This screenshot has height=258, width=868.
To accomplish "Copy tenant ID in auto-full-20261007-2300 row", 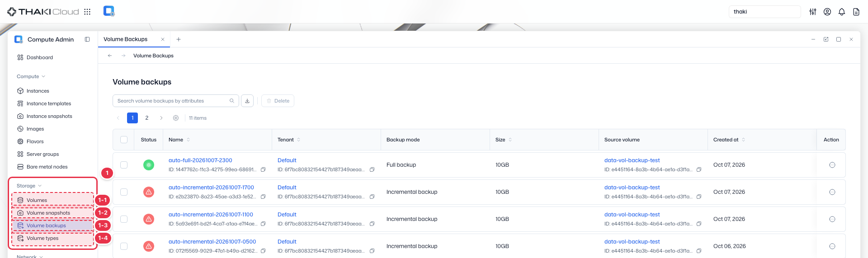I will click(372, 169).
